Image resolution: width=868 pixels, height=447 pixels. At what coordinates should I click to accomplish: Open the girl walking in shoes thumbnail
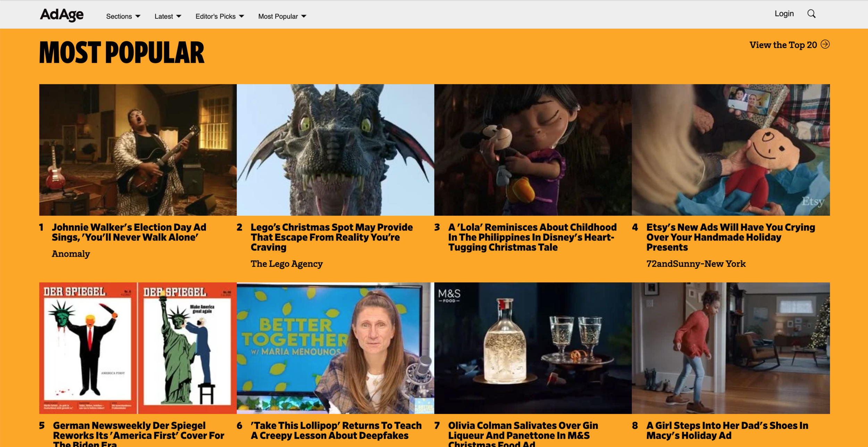pos(731,348)
